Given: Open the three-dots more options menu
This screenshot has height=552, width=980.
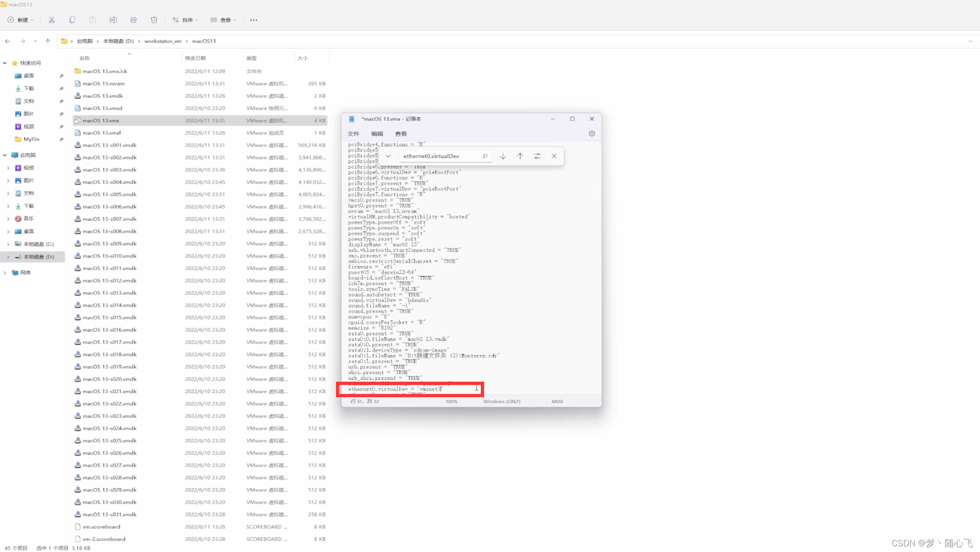Looking at the screenshot, I should click(253, 20).
